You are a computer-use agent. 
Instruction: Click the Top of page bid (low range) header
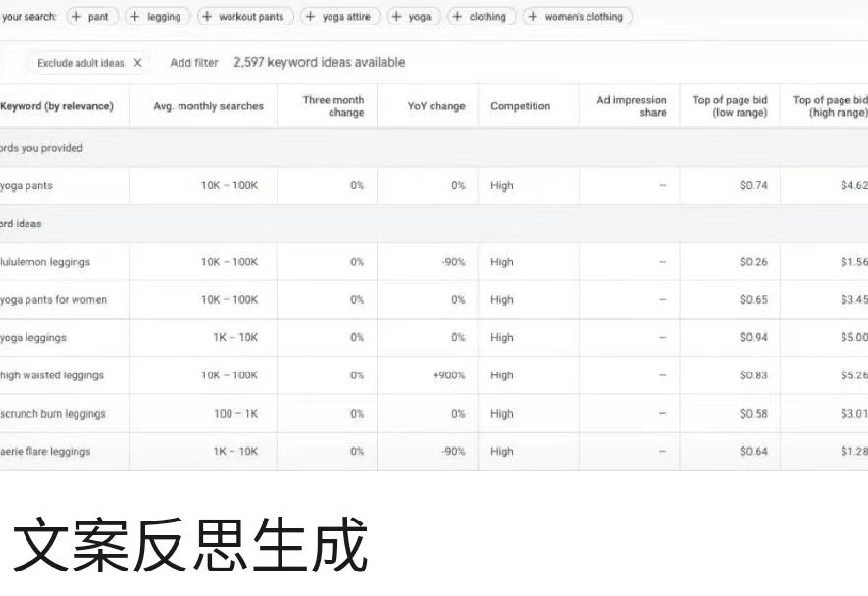[729, 105]
